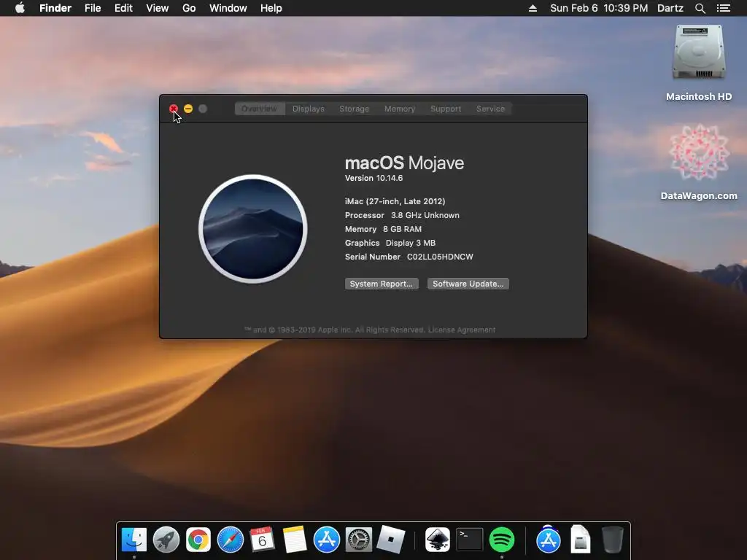The width and height of the screenshot is (747, 560).
Task: Open Notes app in the dock
Action: pos(295,540)
